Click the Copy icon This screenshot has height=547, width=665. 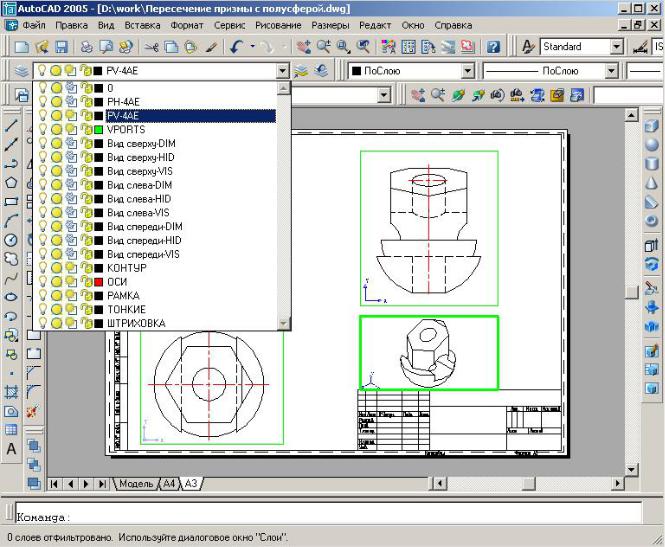pyautogui.click(x=171, y=46)
